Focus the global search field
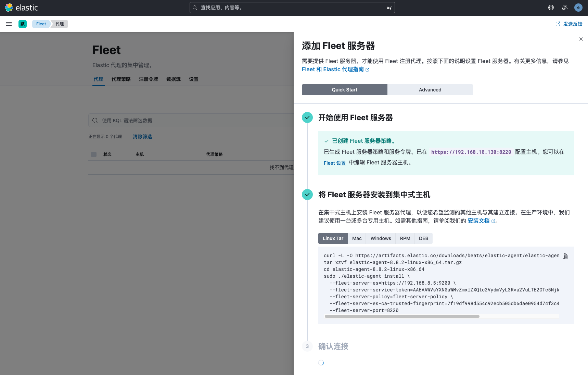This screenshot has height=375, width=588. (292, 8)
